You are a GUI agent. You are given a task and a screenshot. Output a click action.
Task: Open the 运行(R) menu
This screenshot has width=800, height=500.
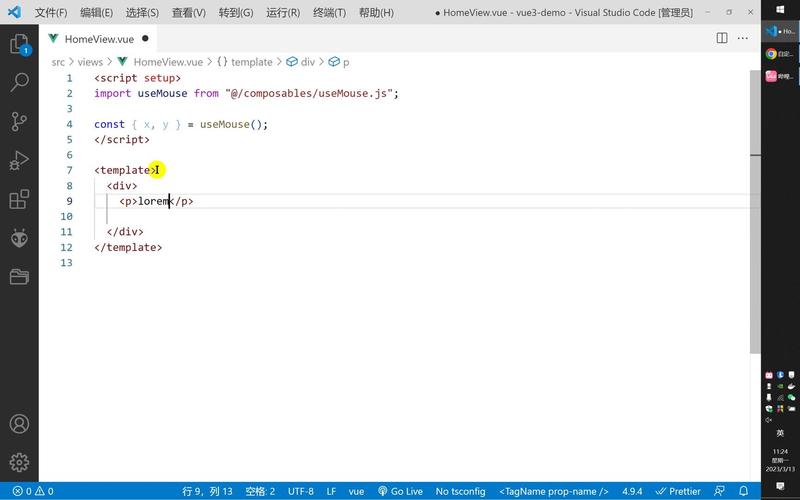283,12
